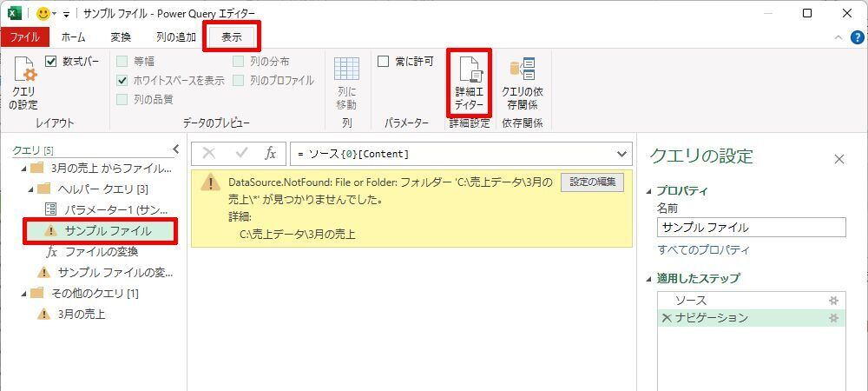Click warning icon beside 3月の売上 query

point(43,315)
